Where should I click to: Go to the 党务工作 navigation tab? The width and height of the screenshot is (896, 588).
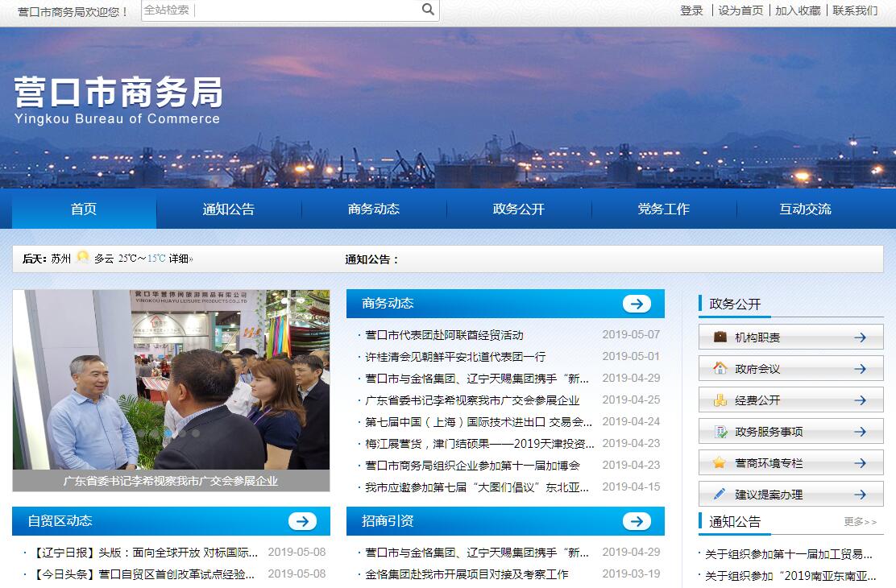[663, 209]
